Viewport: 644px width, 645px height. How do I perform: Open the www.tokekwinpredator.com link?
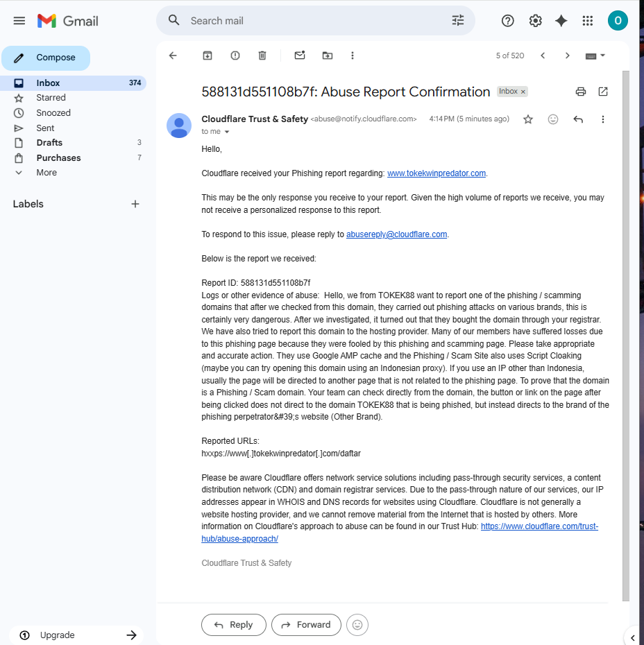coord(437,173)
